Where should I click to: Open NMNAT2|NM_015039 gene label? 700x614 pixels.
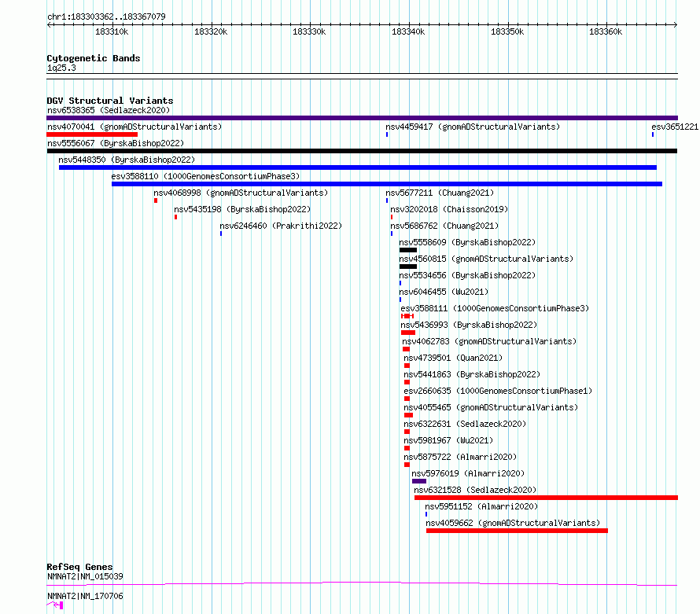pyautogui.click(x=85, y=576)
